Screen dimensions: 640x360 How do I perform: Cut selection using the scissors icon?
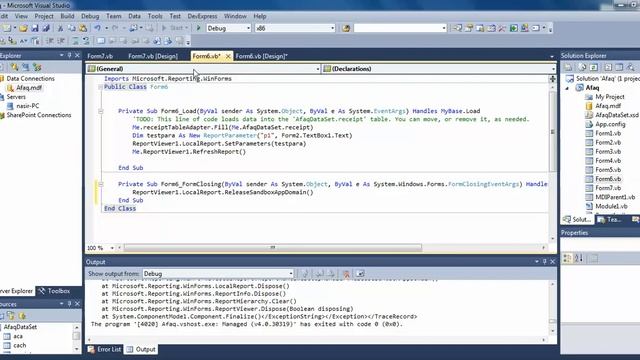coord(60,28)
